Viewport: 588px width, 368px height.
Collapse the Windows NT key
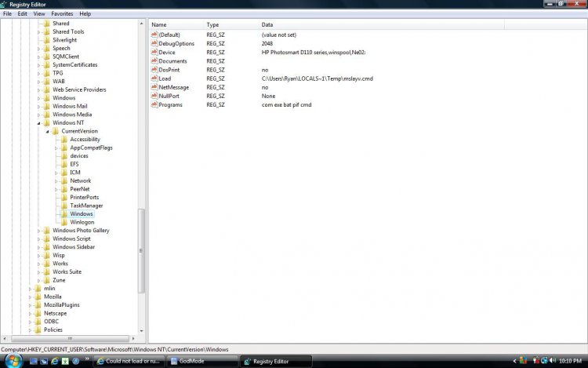[38, 123]
